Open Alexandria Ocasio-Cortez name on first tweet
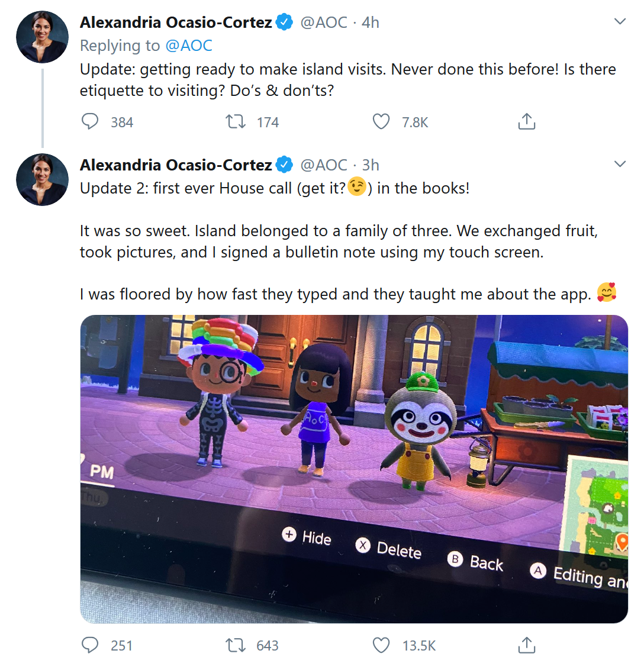Viewport: 644px width, 660px height. point(176,22)
